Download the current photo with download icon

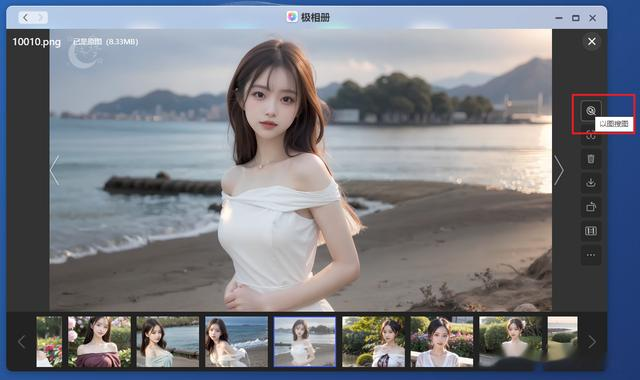pos(591,183)
